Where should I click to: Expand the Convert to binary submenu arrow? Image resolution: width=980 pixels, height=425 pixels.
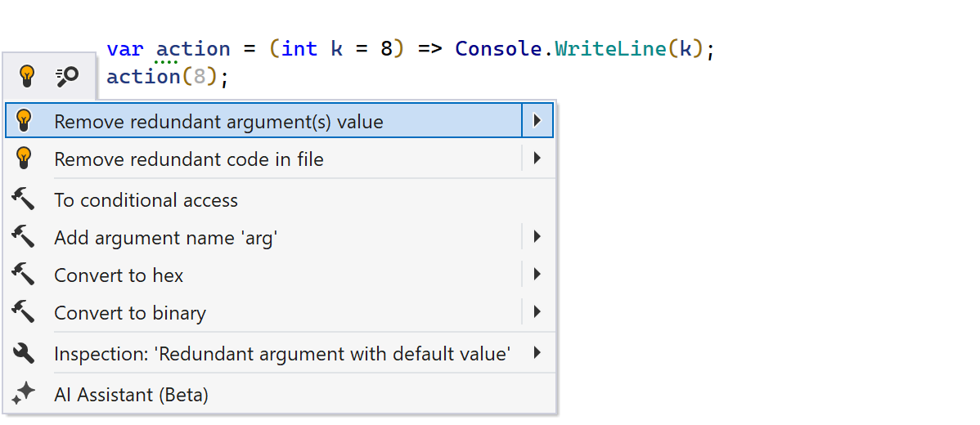[x=537, y=312]
